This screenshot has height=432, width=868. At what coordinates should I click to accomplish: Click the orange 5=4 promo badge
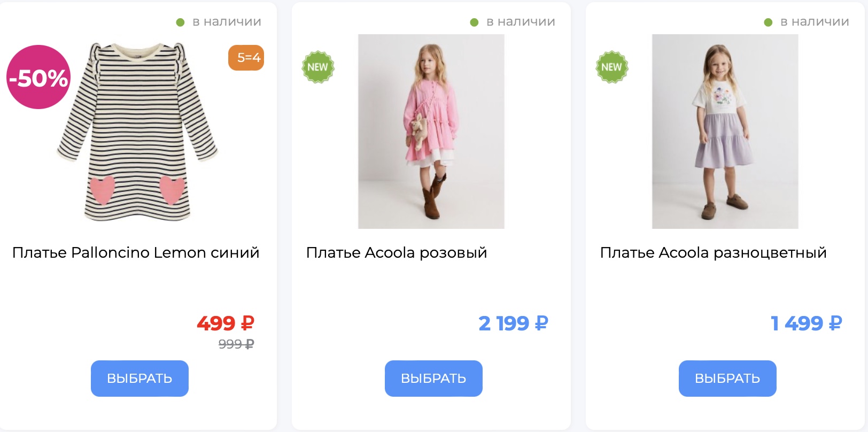(x=246, y=58)
